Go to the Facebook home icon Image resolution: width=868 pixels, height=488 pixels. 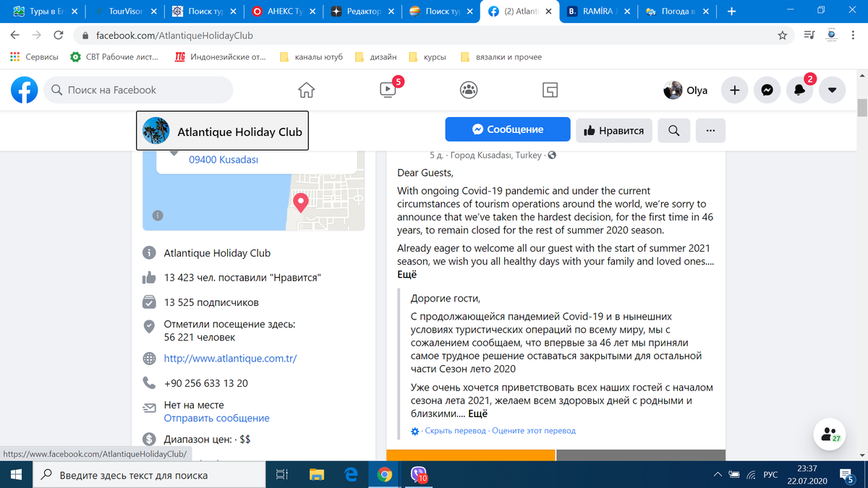pos(307,90)
